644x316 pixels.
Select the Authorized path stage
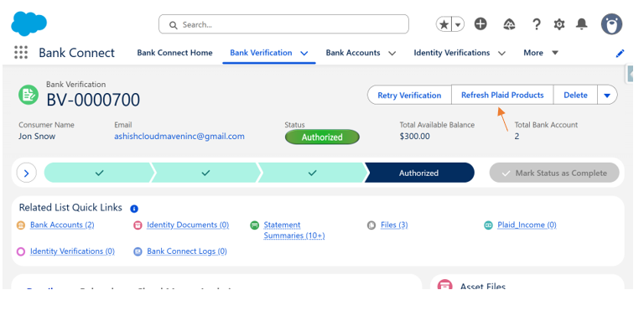tap(419, 174)
